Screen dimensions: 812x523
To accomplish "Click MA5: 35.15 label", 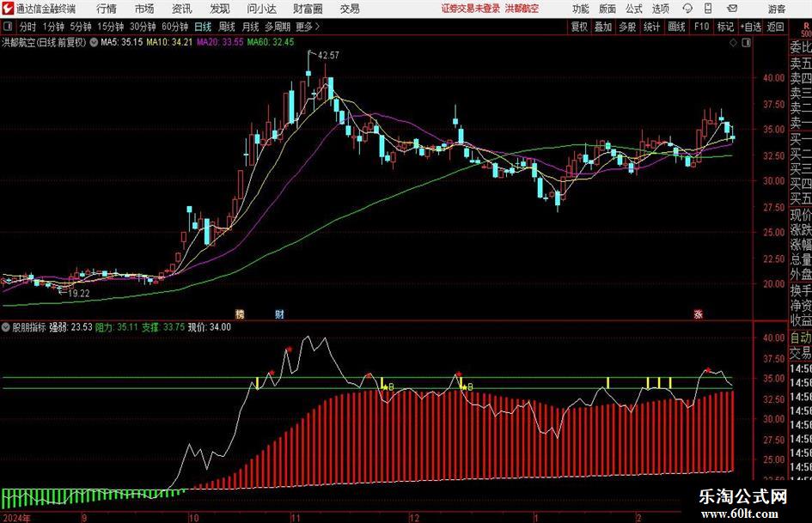I will (x=121, y=42).
